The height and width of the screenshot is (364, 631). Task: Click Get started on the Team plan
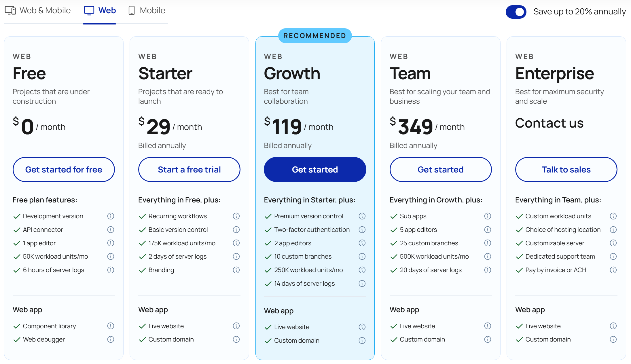pyautogui.click(x=440, y=169)
